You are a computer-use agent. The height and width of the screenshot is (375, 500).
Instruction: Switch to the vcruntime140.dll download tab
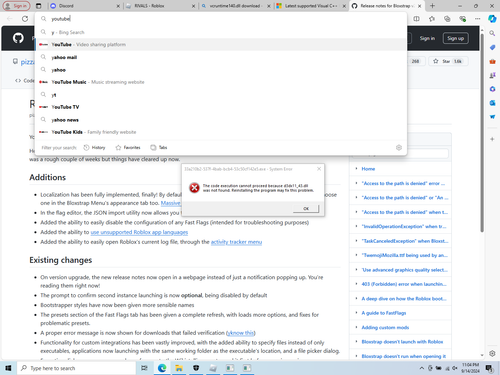(236, 6)
